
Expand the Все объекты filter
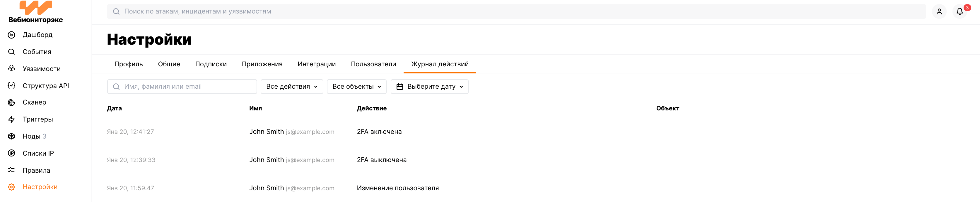click(356, 87)
